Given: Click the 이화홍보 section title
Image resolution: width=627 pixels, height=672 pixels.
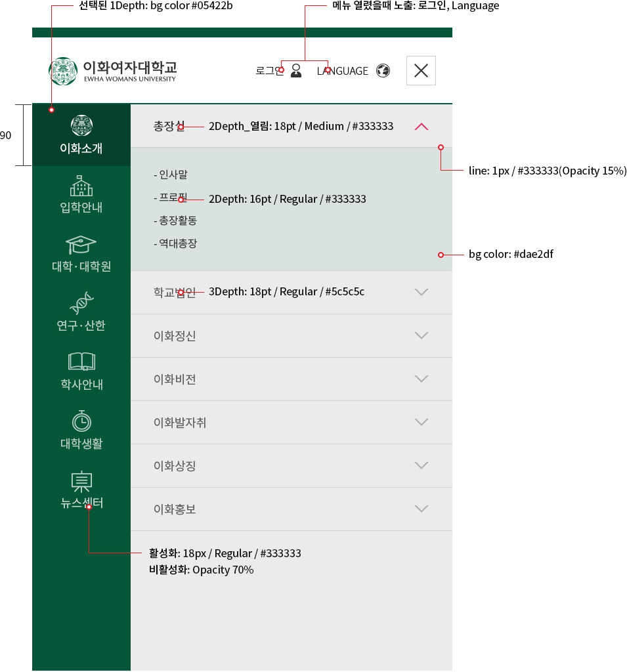Looking at the screenshot, I should point(175,509).
